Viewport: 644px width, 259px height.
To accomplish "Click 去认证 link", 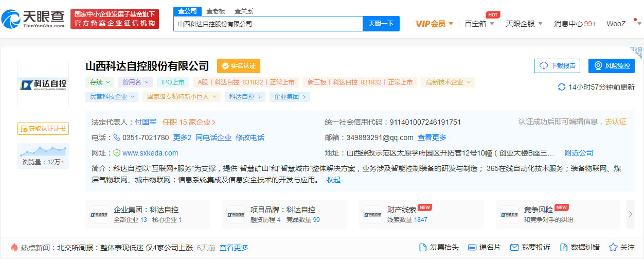I will click(616, 122).
